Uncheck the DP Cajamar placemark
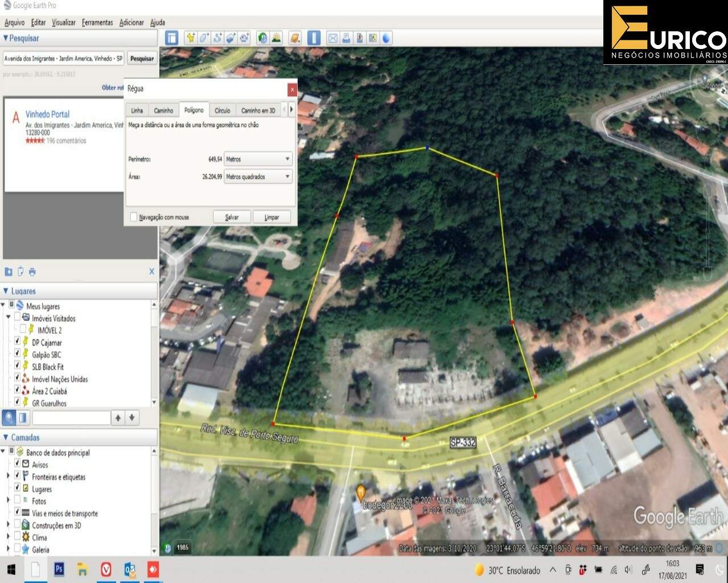728x583 pixels. [17, 342]
